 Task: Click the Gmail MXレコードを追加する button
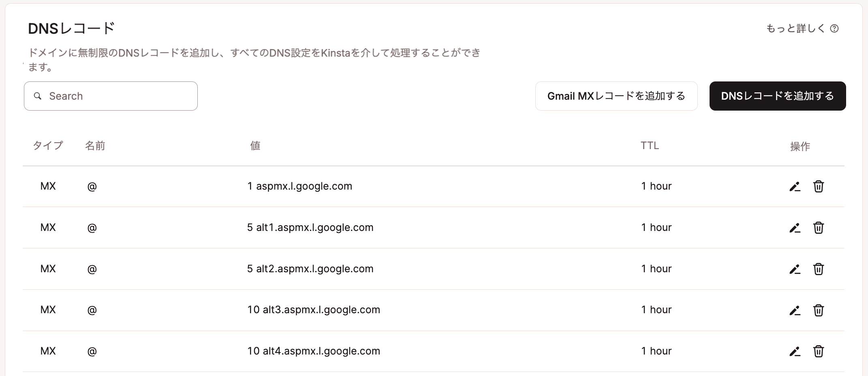616,96
